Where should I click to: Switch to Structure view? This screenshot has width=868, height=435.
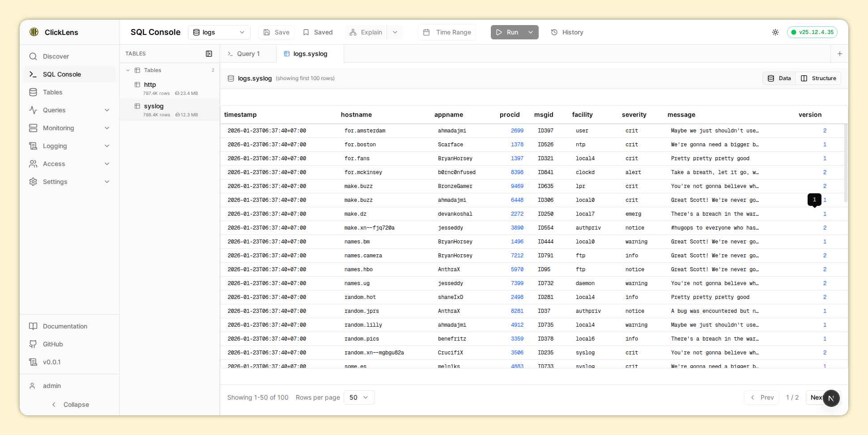pyautogui.click(x=818, y=78)
